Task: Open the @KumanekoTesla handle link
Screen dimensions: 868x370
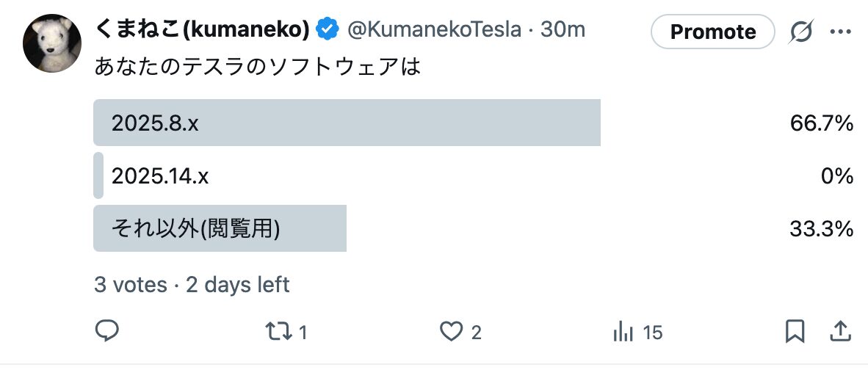Action: pyautogui.click(x=433, y=30)
